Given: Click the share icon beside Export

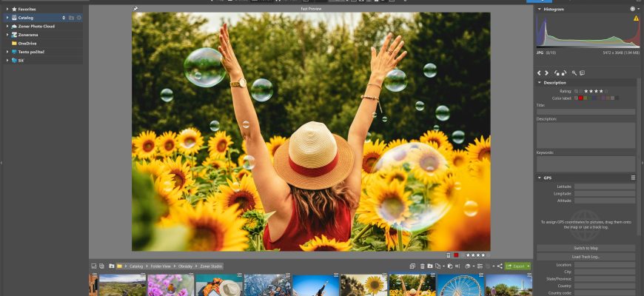Looking at the screenshot, I should pos(500,266).
